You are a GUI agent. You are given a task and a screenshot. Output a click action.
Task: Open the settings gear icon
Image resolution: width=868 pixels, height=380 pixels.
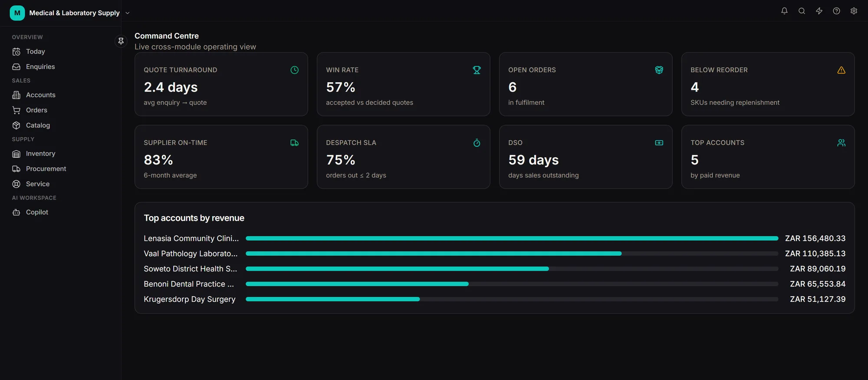coord(854,11)
